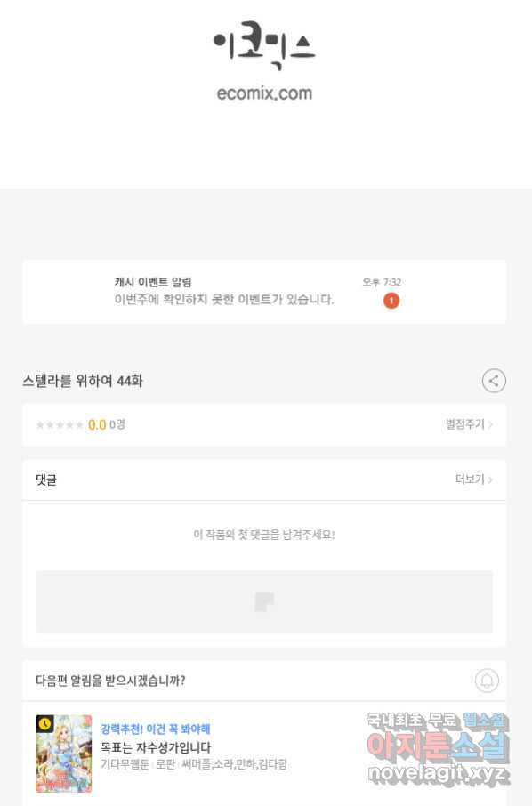Click the clock icon on comic thumbnail
Screen dimensions: 532x806
(44, 724)
